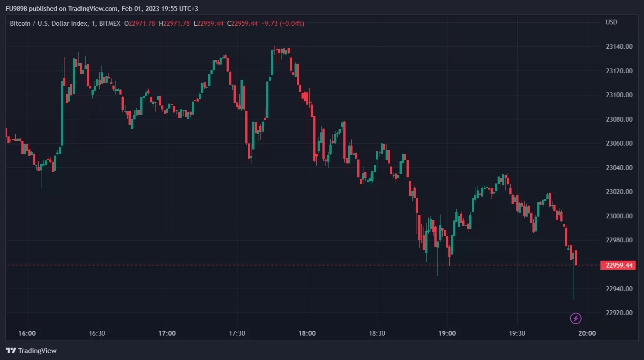The image size is (644, 360).
Task: Click the purple lightning bolt icon
Action: click(x=576, y=318)
